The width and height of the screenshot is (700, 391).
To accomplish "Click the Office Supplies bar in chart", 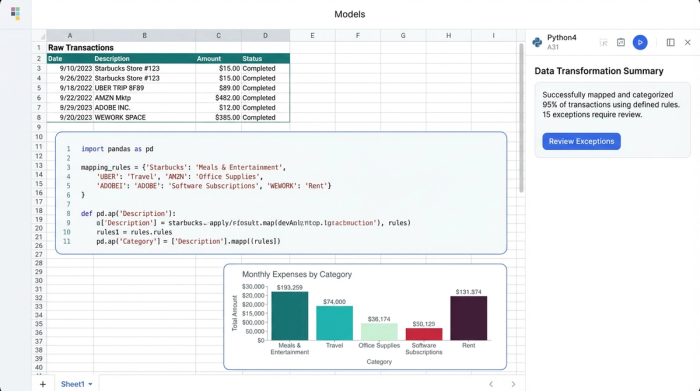I will 379,332.
